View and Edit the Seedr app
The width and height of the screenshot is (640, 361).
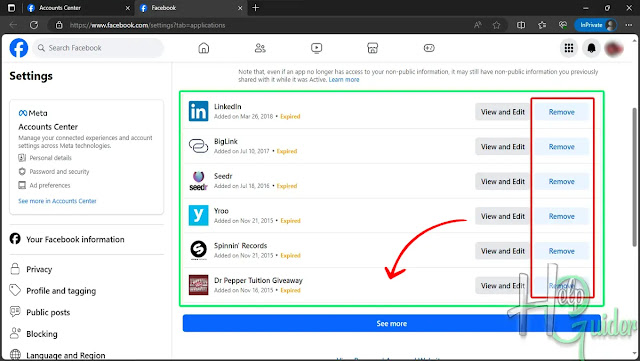pos(502,181)
